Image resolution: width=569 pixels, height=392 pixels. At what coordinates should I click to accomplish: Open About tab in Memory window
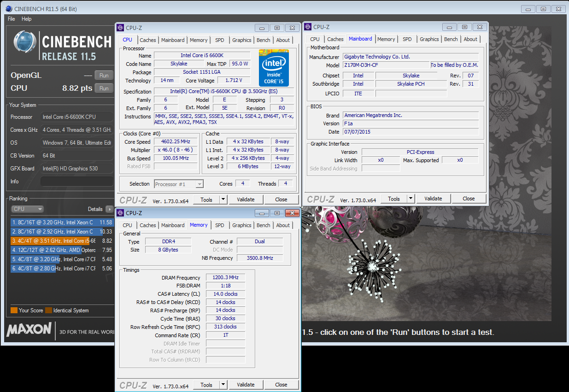point(283,225)
